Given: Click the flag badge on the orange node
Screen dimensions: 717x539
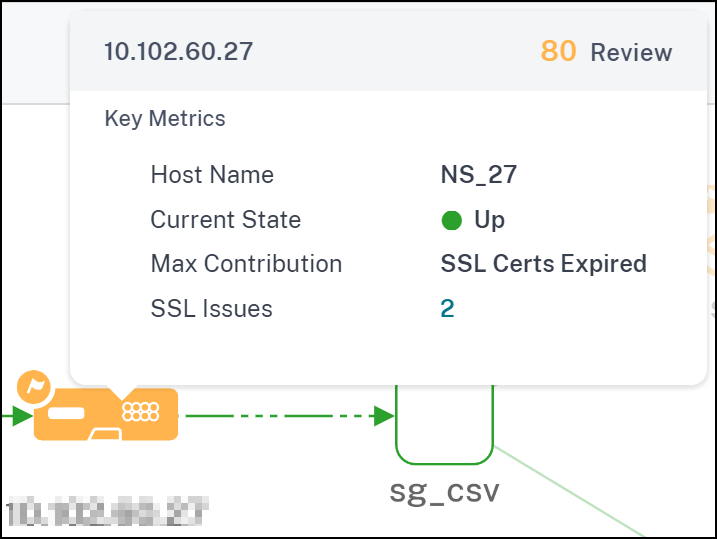Looking at the screenshot, I should 35,387.
